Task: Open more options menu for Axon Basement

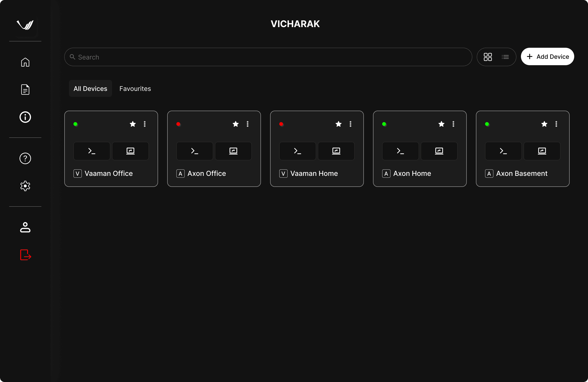Action: (556, 124)
